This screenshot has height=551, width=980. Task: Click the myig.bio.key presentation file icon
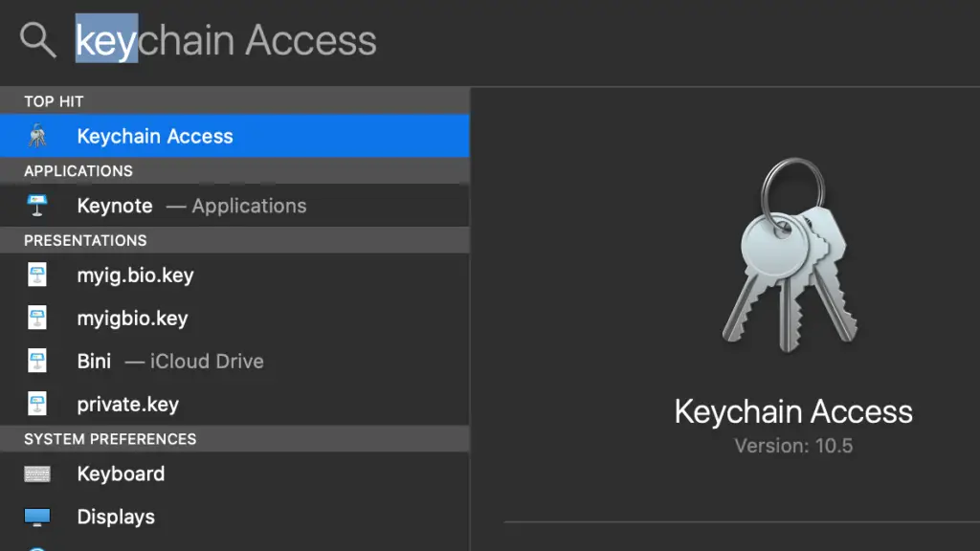pyautogui.click(x=37, y=275)
